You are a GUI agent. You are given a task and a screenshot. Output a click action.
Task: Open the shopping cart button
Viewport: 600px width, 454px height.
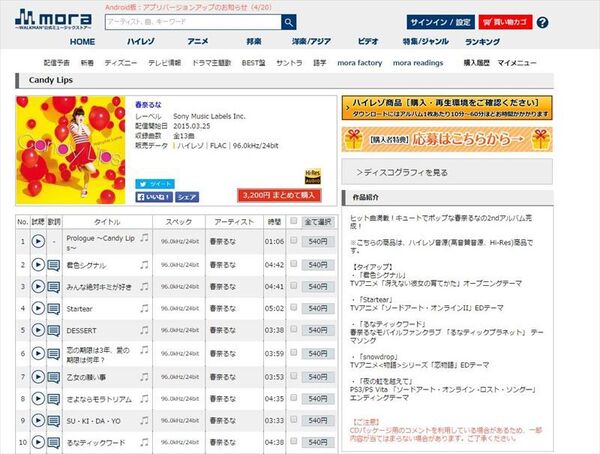[x=505, y=22]
